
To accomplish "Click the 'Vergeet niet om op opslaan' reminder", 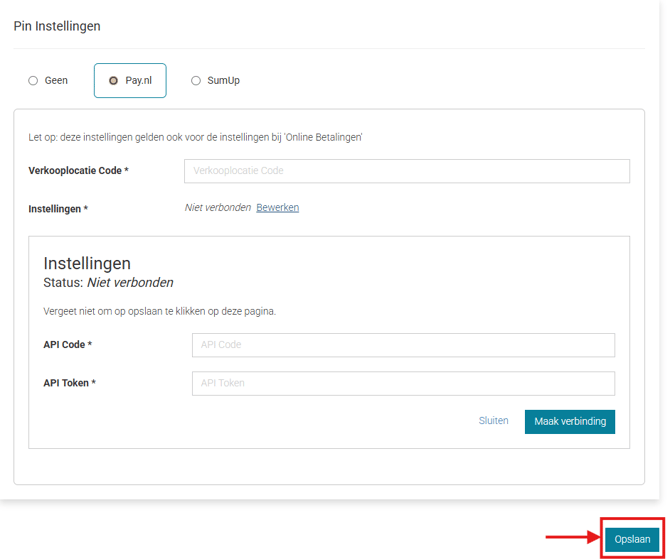I will coord(159,311).
